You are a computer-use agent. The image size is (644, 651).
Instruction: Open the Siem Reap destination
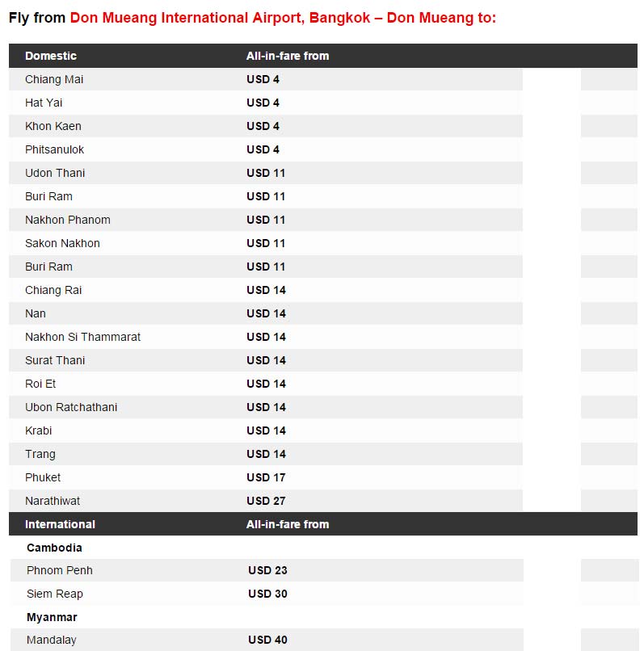(55, 594)
